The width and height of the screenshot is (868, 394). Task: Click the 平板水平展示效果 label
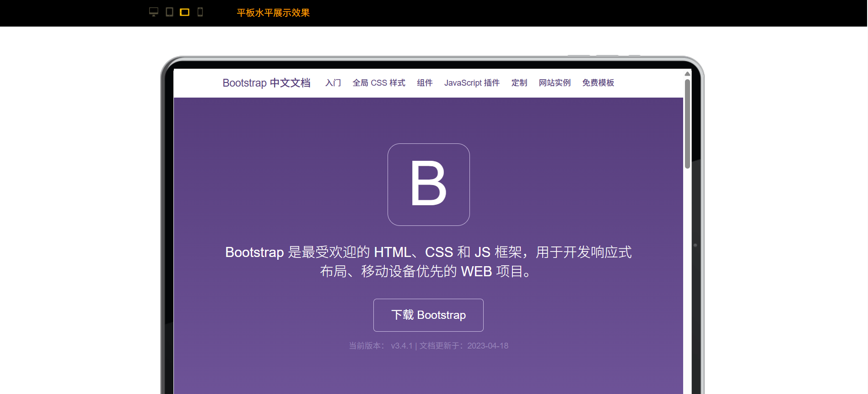(x=273, y=13)
